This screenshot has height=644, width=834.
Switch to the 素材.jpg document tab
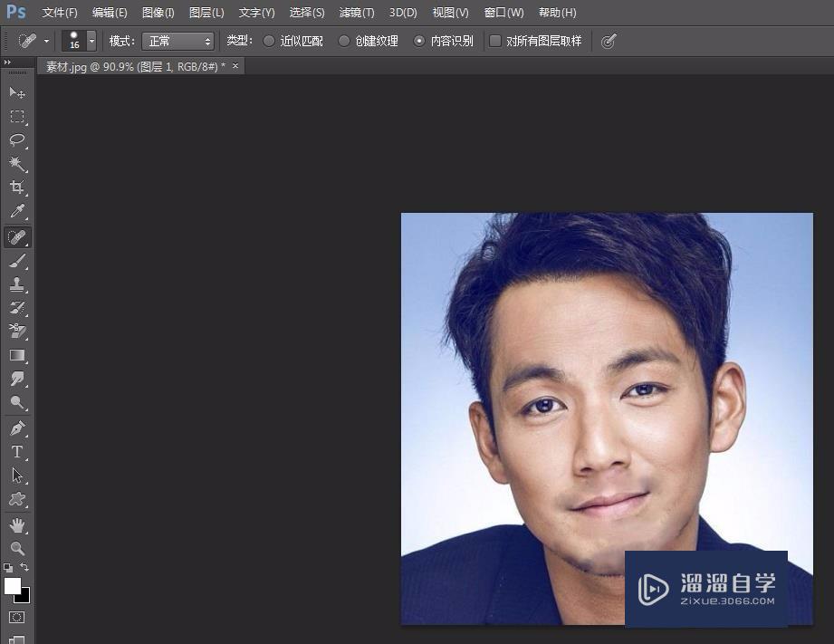tap(135, 66)
